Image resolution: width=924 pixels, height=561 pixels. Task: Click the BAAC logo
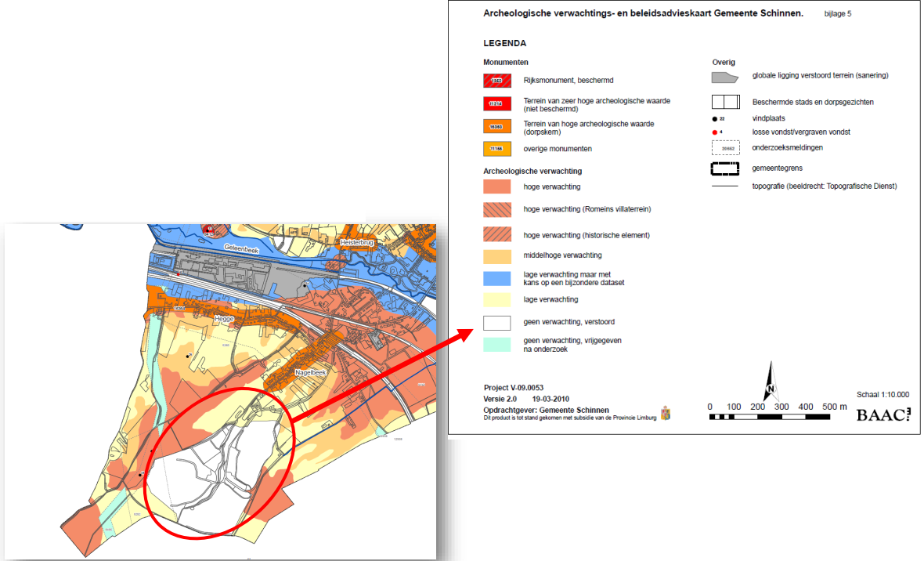coord(883,414)
